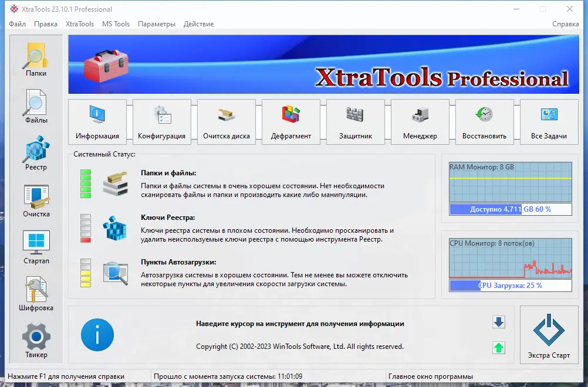Click the Папки и файлы heading
588x387 pixels.
(x=168, y=173)
